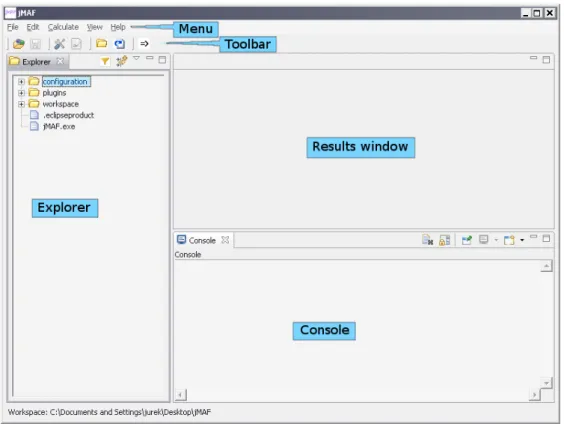The image size is (564, 424).
Task: Maximize the Results window panel
Action: coord(546,60)
